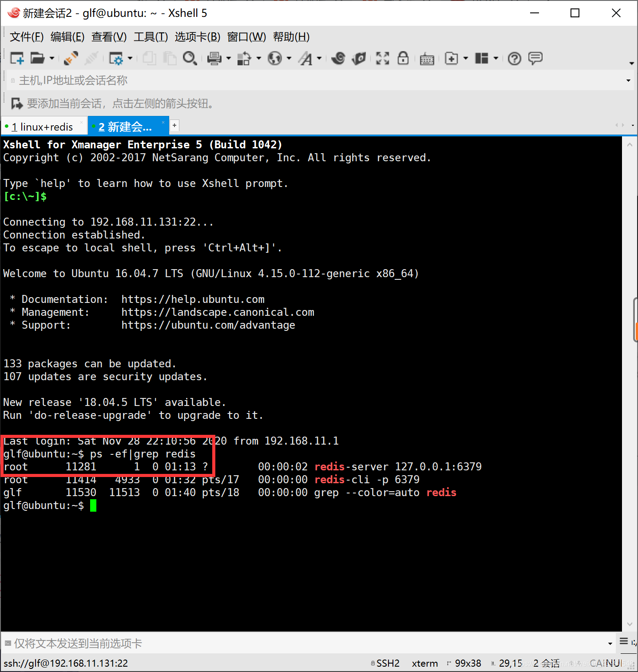Create a new session with toolbar icon
The image size is (638, 672).
pyautogui.click(x=17, y=58)
